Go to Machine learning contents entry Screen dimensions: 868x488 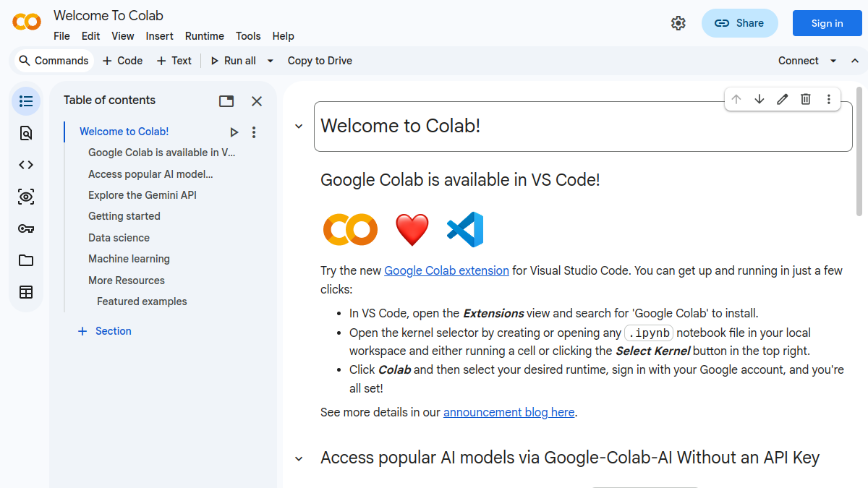point(129,259)
